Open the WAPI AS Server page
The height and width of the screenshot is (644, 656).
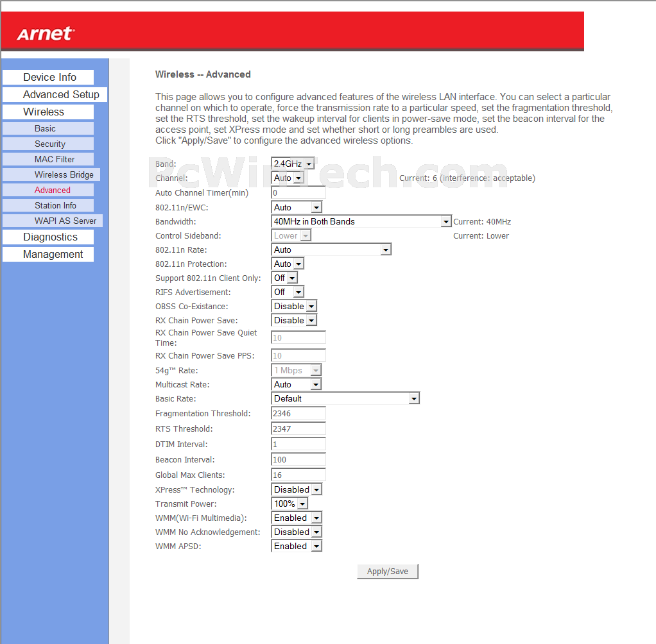[53, 221]
